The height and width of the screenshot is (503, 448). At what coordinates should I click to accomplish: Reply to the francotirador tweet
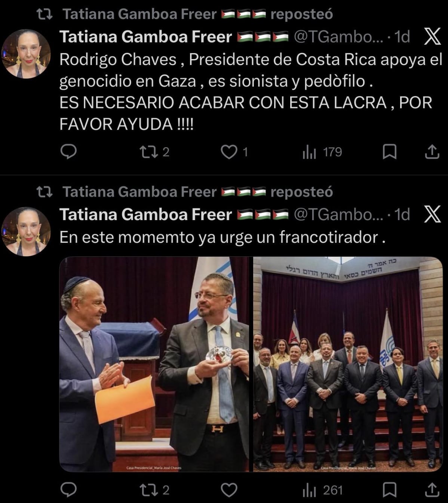(68, 490)
